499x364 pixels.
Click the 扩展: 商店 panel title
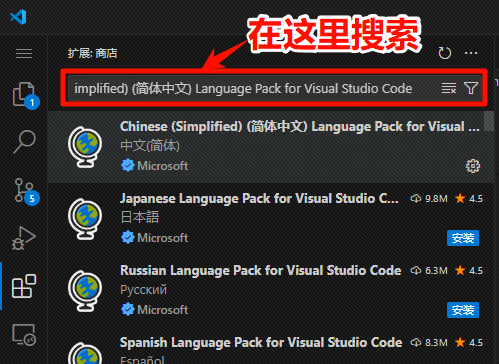click(x=92, y=53)
